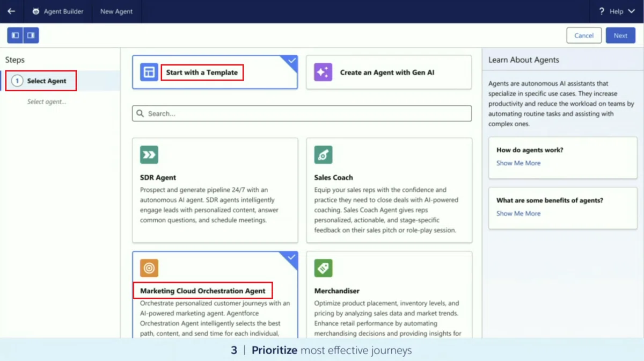Click the Help question mark icon

602,11
